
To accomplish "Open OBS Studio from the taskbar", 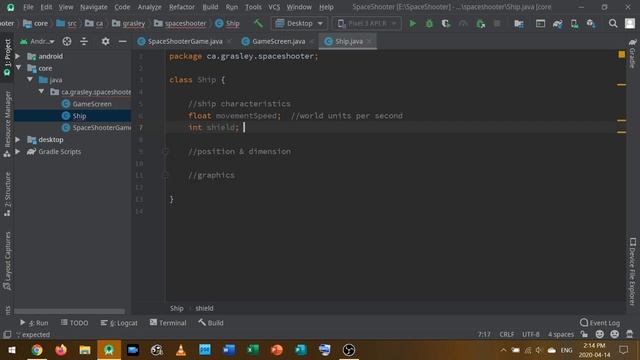I will [x=349, y=350].
